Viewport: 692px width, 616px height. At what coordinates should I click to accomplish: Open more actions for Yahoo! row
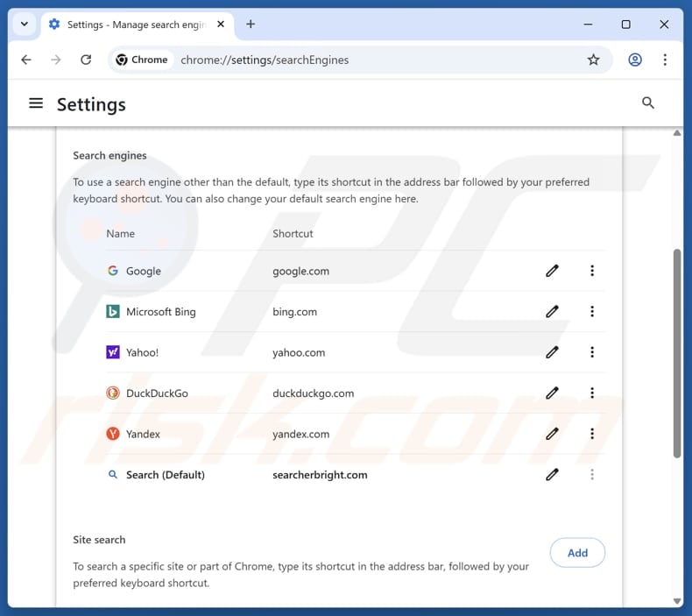click(x=592, y=352)
